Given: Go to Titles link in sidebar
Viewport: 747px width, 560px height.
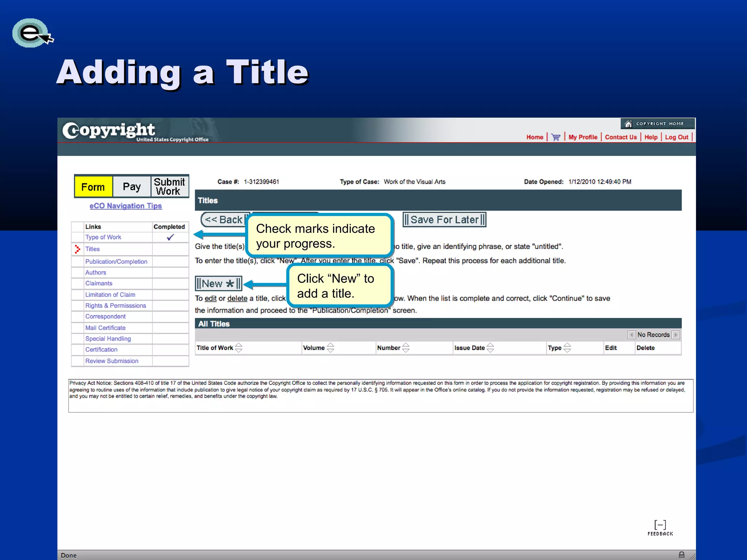Looking at the screenshot, I should click(x=92, y=249).
